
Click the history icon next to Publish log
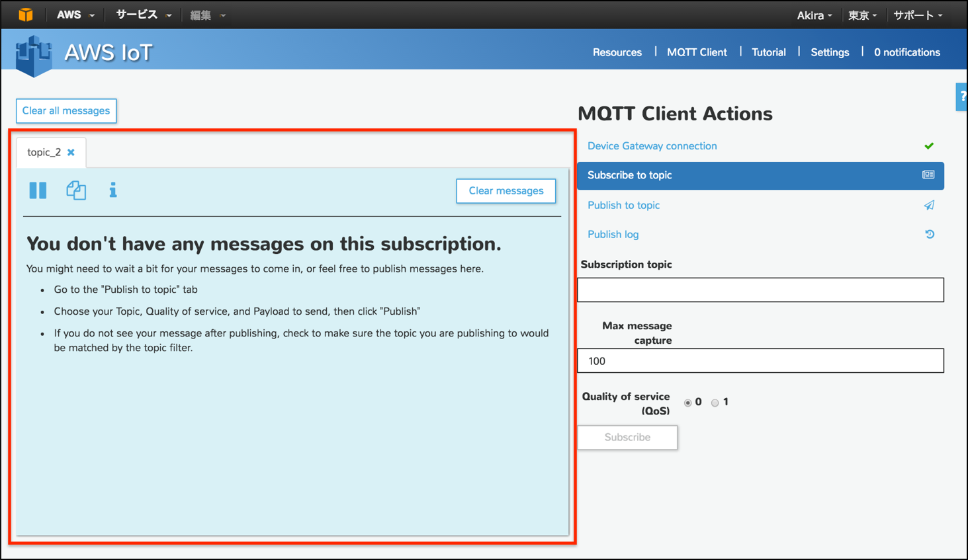tap(929, 234)
